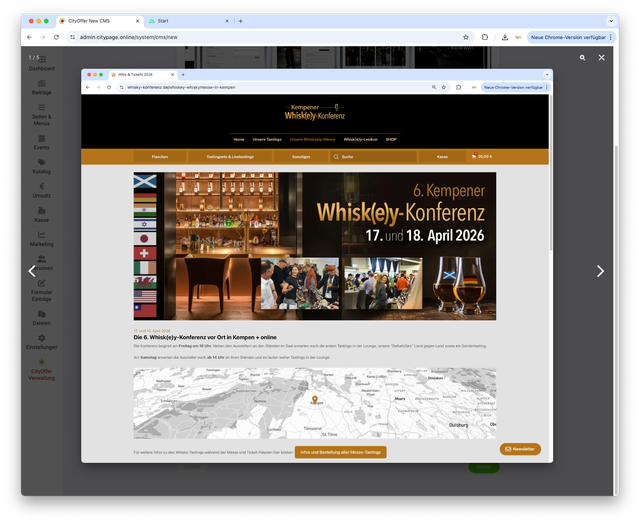The width and height of the screenshot is (640, 524).
Task: Open Beiträge in the sidebar
Action: coord(42,87)
